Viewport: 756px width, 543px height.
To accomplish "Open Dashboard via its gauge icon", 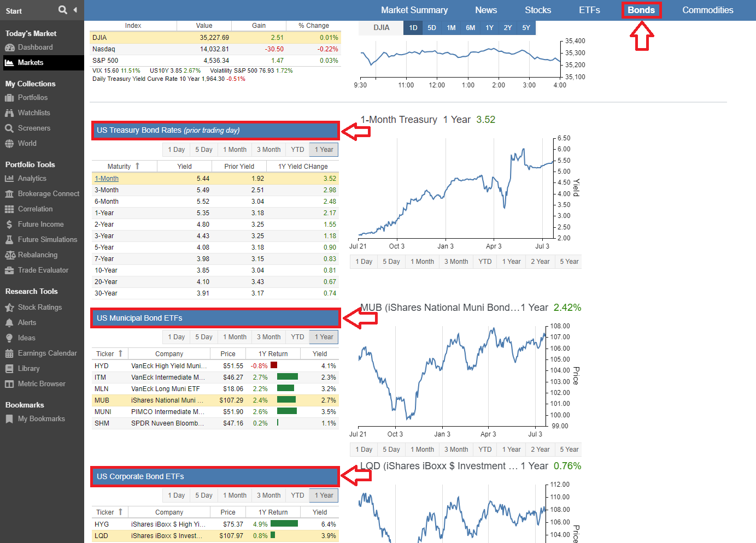I will tap(9, 48).
